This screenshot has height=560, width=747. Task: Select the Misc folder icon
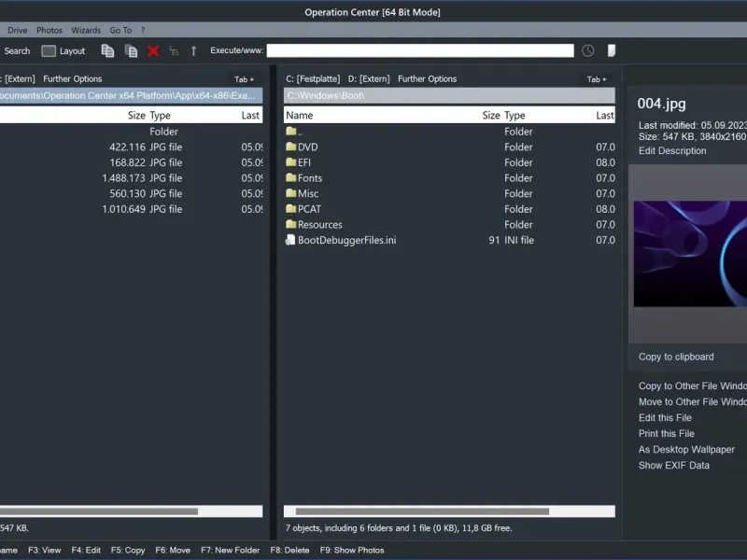pyautogui.click(x=291, y=193)
